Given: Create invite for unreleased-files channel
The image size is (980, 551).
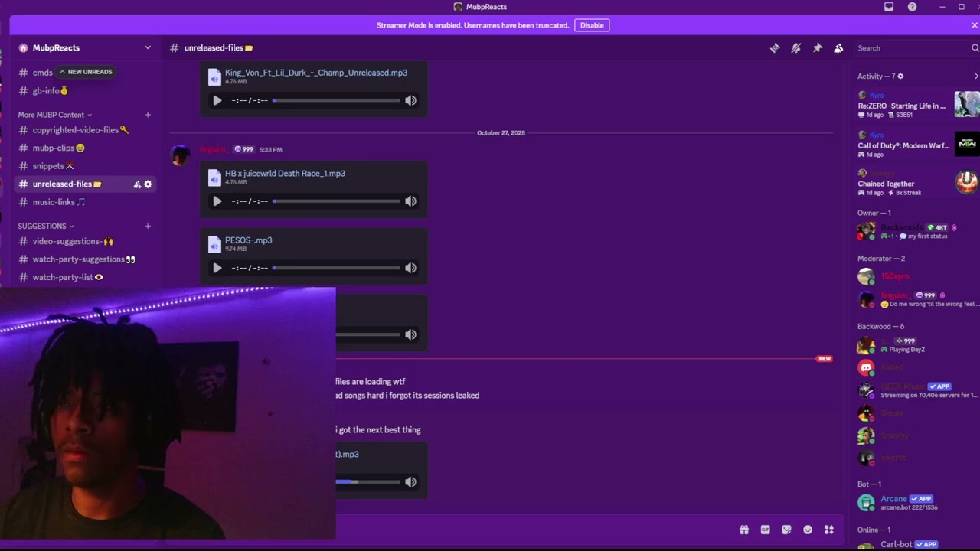Looking at the screenshot, I should pos(137,184).
